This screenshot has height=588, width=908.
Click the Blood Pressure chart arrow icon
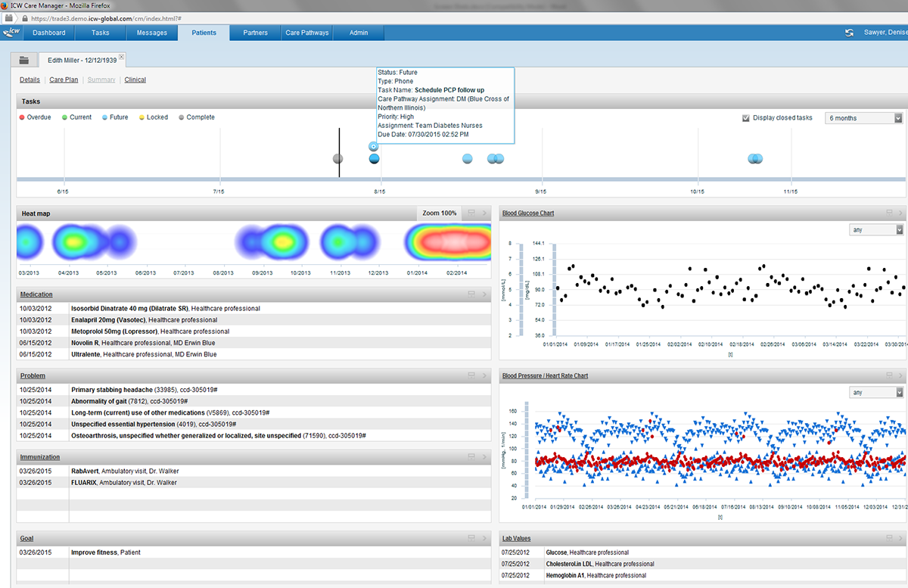[900, 375]
